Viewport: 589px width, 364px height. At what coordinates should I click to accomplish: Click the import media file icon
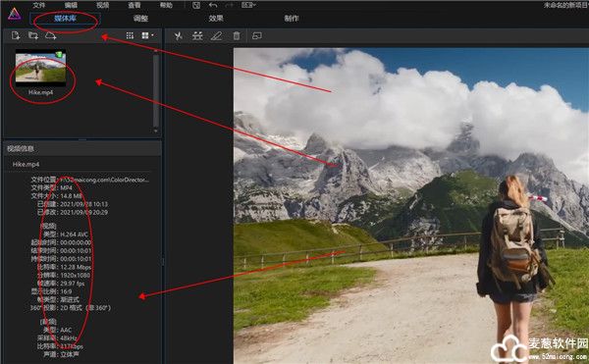16,35
